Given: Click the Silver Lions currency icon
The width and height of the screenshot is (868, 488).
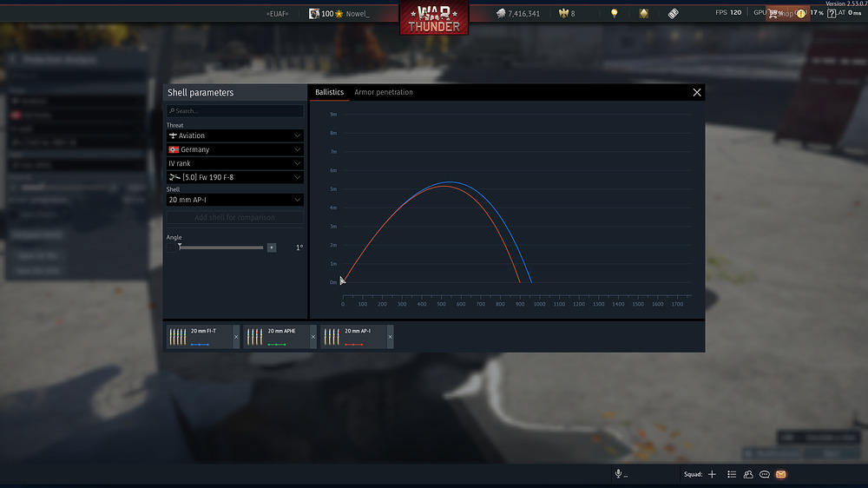Looking at the screenshot, I should click(501, 13).
